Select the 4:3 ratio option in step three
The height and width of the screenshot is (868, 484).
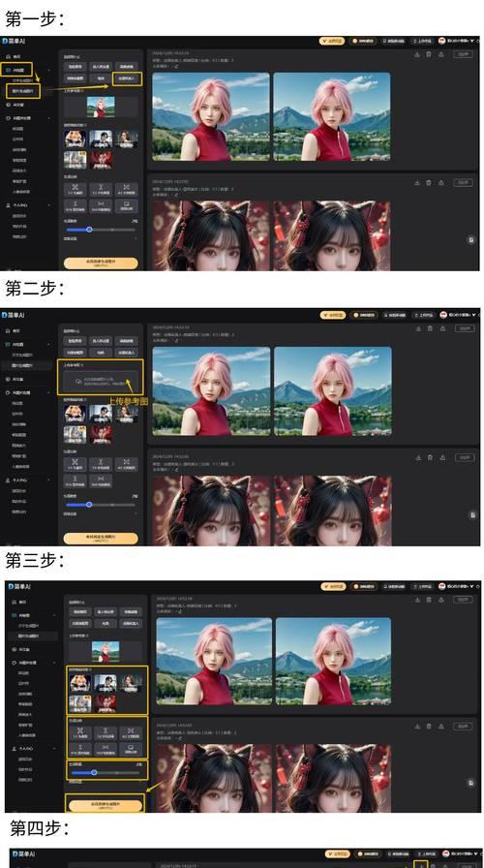tap(131, 733)
